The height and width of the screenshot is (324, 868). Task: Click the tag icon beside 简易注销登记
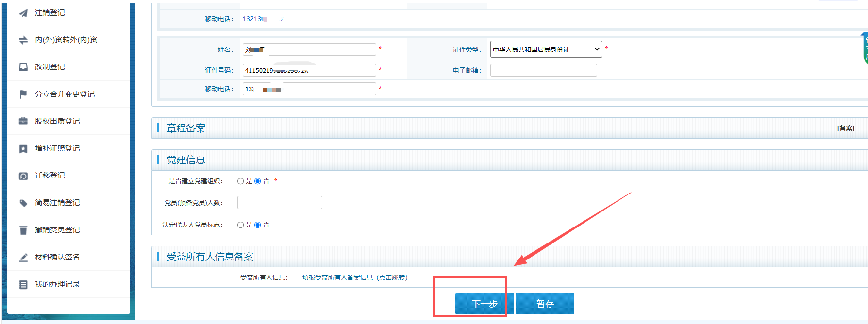pyautogui.click(x=23, y=203)
